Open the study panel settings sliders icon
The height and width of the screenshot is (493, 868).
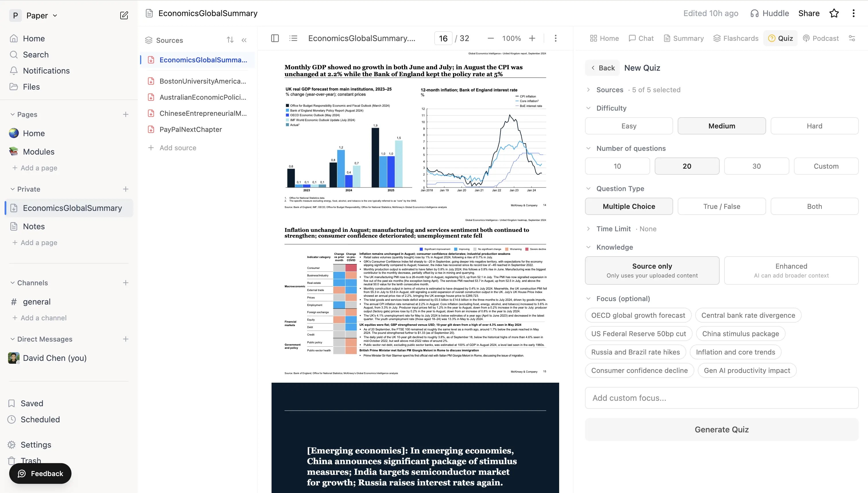[x=852, y=38]
